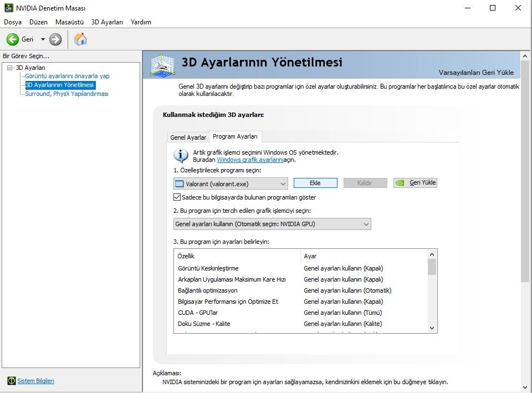Click settings list scroll up arrow

(432, 254)
